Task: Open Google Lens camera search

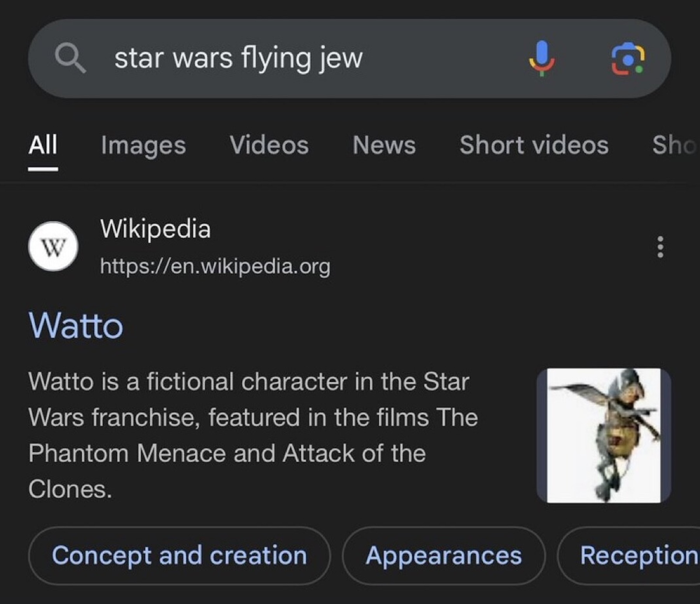Action: click(628, 58)
